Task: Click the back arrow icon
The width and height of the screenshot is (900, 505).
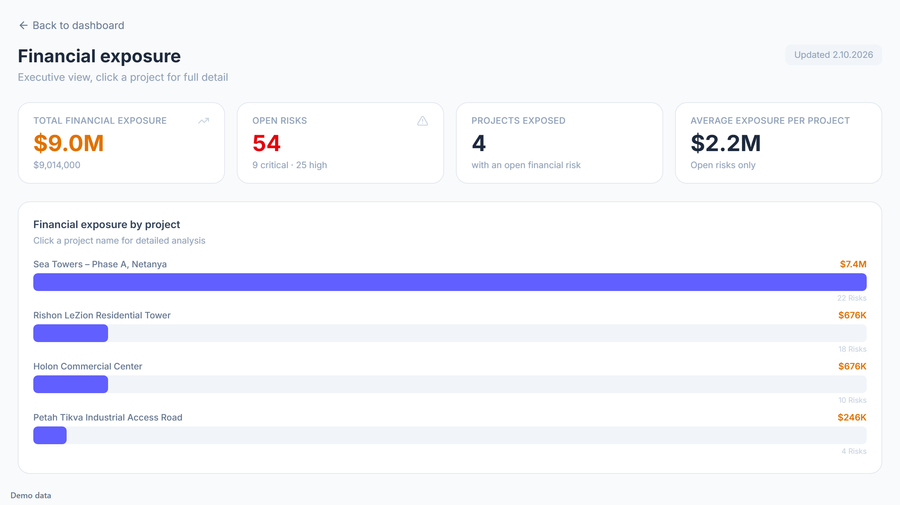Action: pos(23,25)
